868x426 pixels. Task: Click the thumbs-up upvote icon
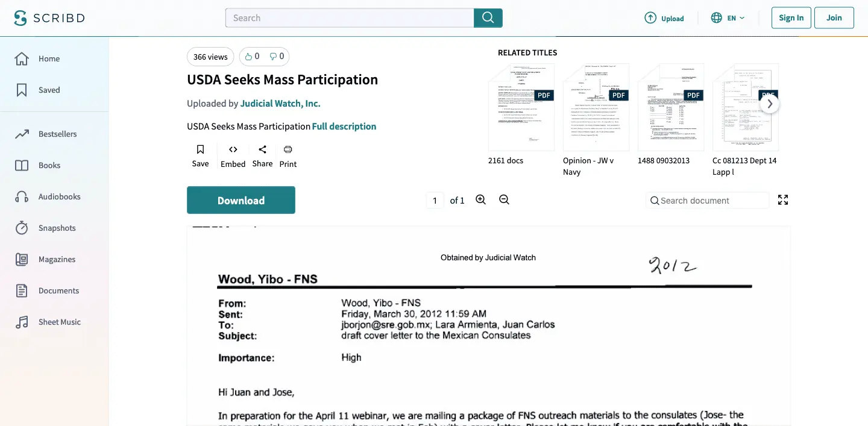248,57
